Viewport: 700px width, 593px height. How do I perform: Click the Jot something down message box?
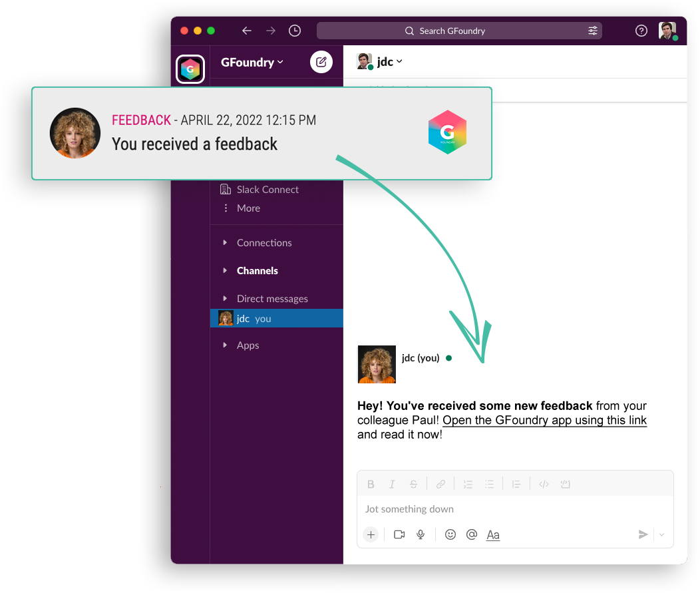515,509
